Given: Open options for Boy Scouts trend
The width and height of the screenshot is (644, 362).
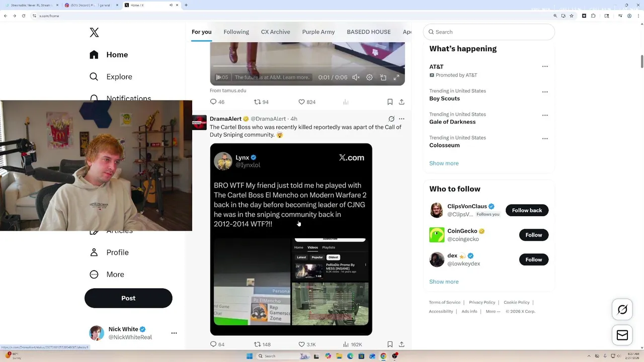Looking at the screenshot, I should click(545, 92).
